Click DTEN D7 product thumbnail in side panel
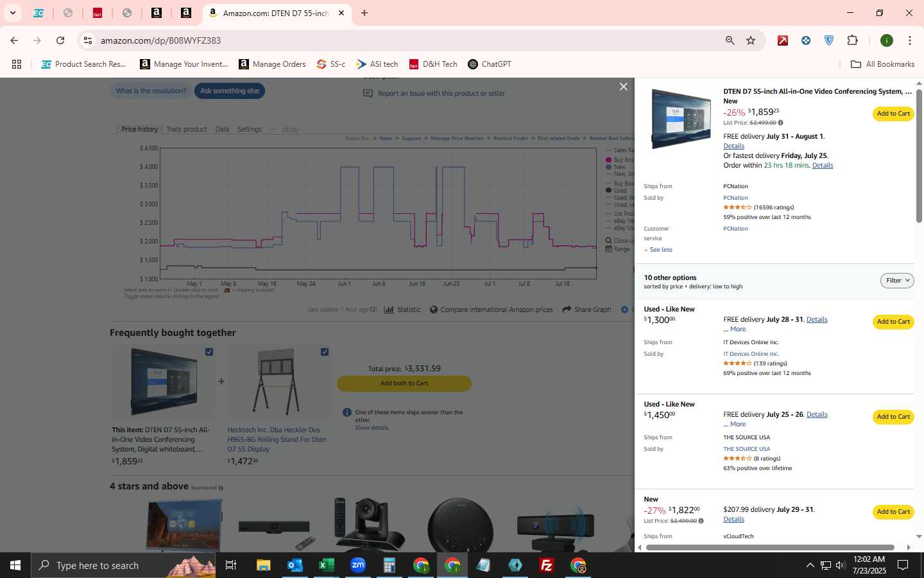 (680, 119)
